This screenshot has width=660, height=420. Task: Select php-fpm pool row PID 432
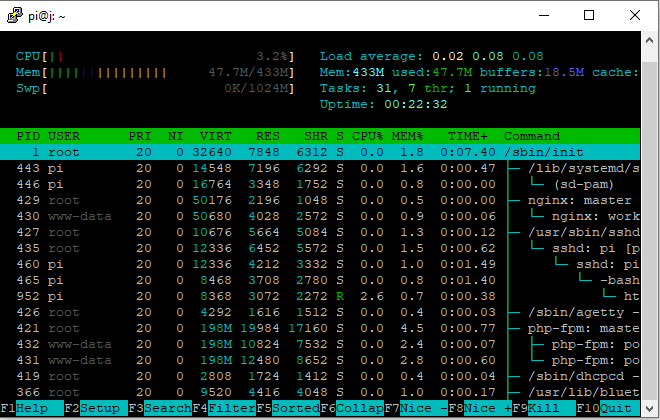320,344
